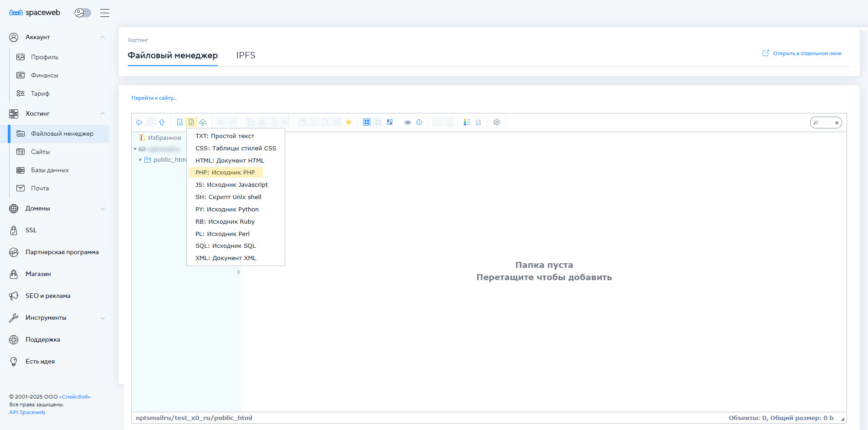Toggle the theme switch near spaceweb logo
Screen dimensions: 868x430
(x=82, y=13)
